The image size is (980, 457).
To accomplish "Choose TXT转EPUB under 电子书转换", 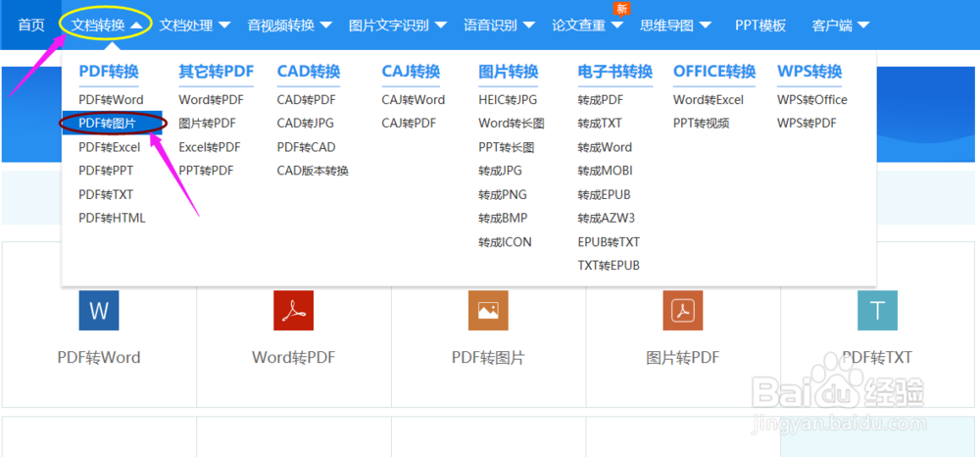I will click(x=609, y=266).
